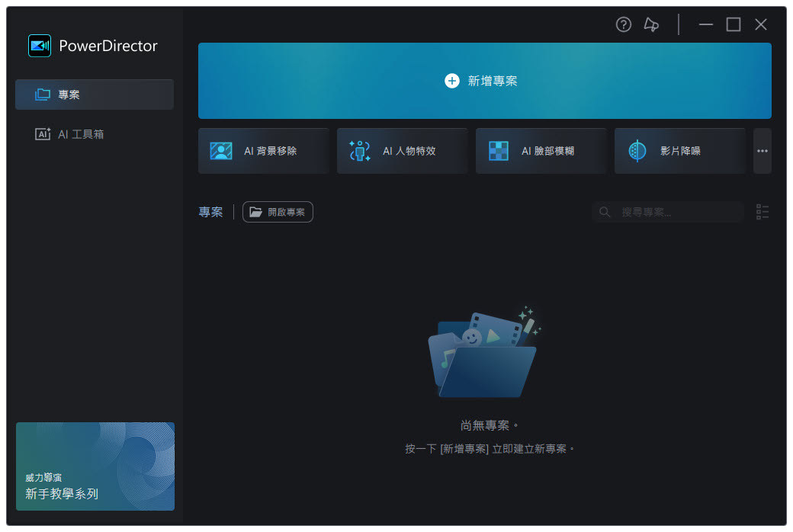The height and width of the screenshot is (532, 793).
Task: Focus the 搜尋專案 search field
Action: click(x=668, y=212)
